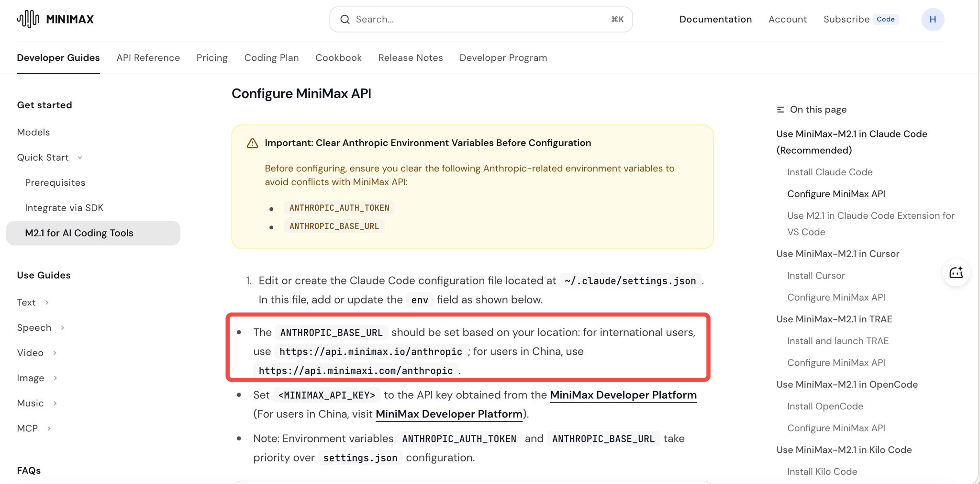Switch to Developer Program tab
This screenshot has height=484, width=980.
click(x=503, y=57)
